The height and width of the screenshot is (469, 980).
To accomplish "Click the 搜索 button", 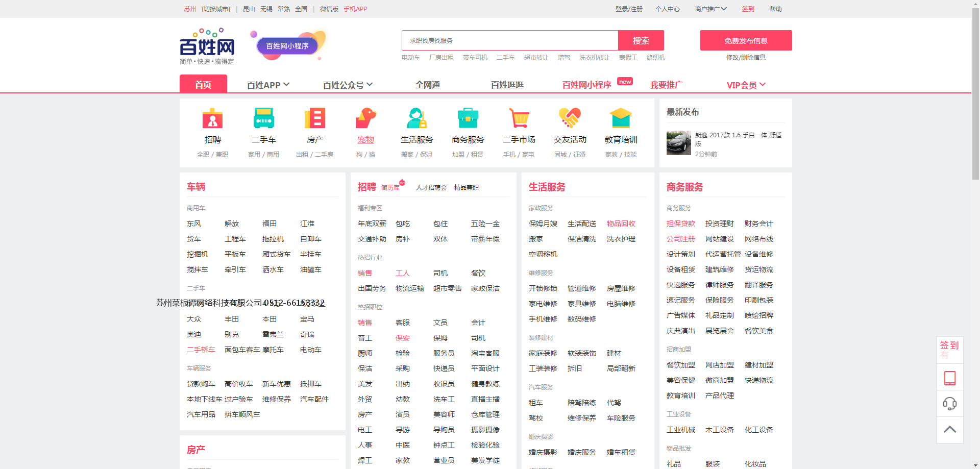I will [641, 40].
